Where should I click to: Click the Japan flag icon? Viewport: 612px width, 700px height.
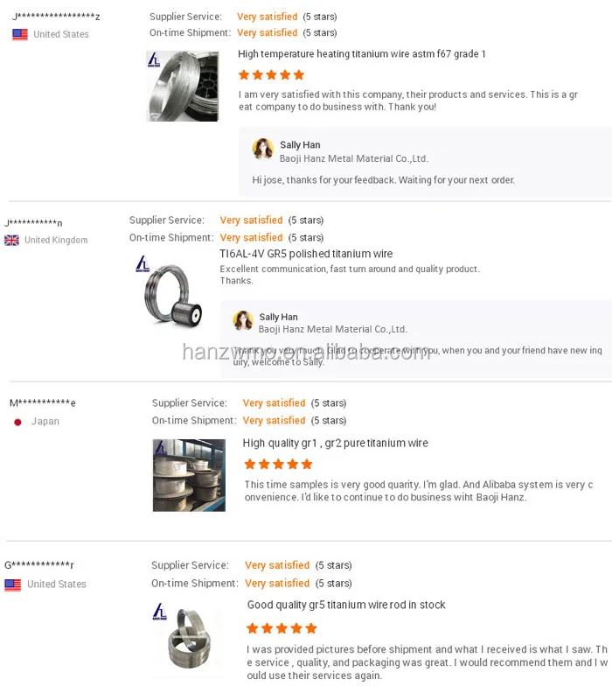click(17, 422)
